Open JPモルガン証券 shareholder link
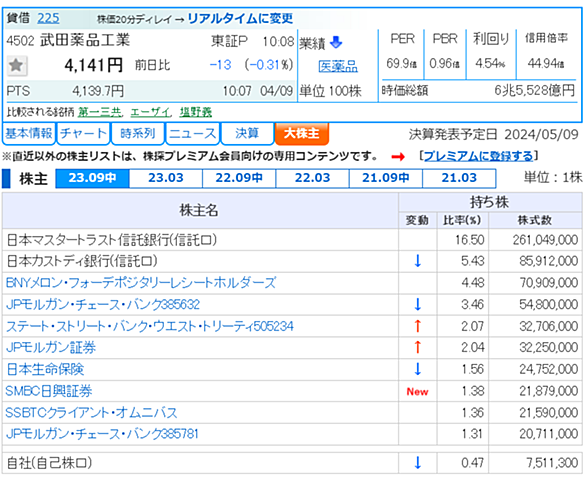Viewport: 586px width, 480px height. [x=51, y=348]
